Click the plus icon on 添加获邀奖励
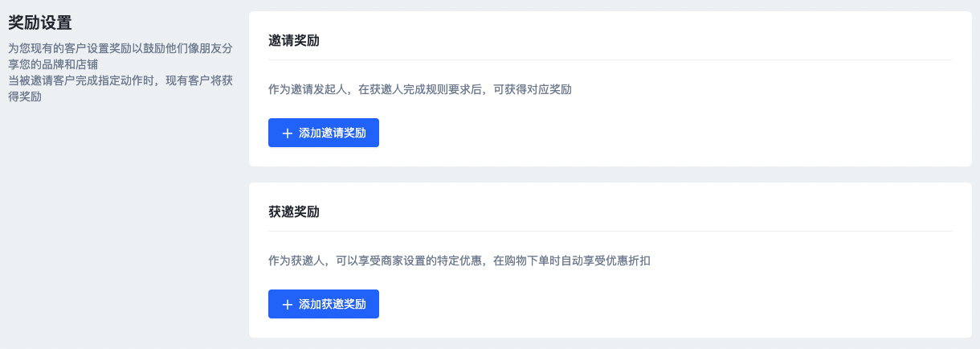The height and width of the screenshot is (349, 980). point(288,305)
